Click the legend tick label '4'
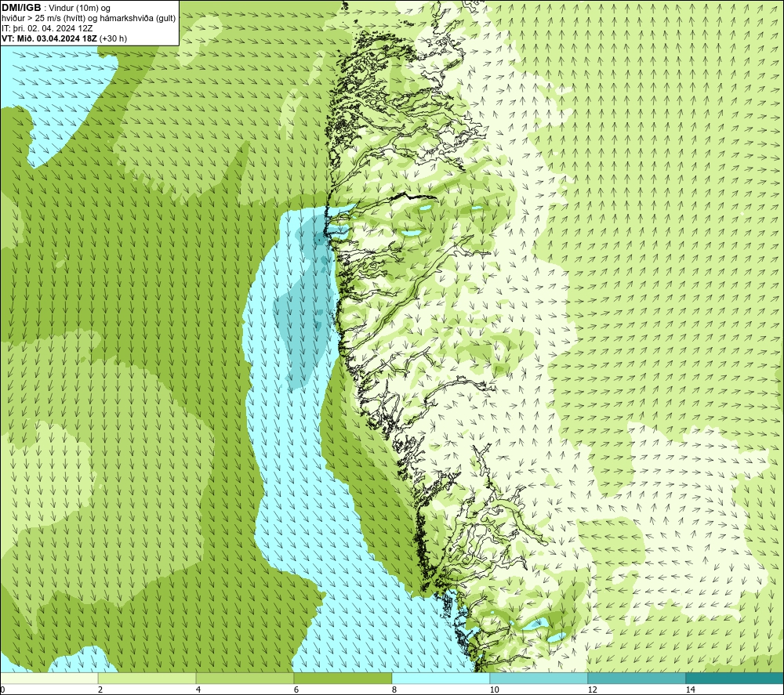 coord(198,690)
